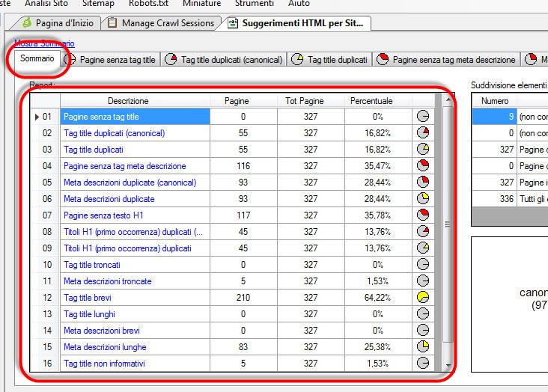Screen dimensions: 548x392
Task: Open the Aiuto menu
Action: coord(299,4)
